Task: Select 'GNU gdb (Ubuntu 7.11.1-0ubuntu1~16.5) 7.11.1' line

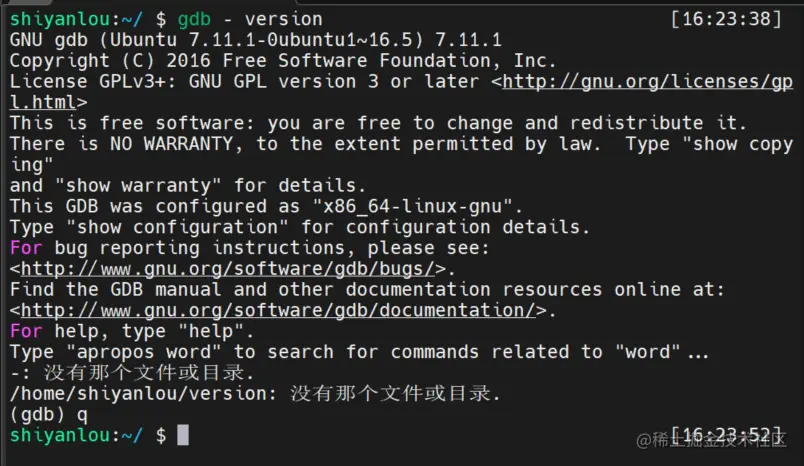Action: point(255,40)
